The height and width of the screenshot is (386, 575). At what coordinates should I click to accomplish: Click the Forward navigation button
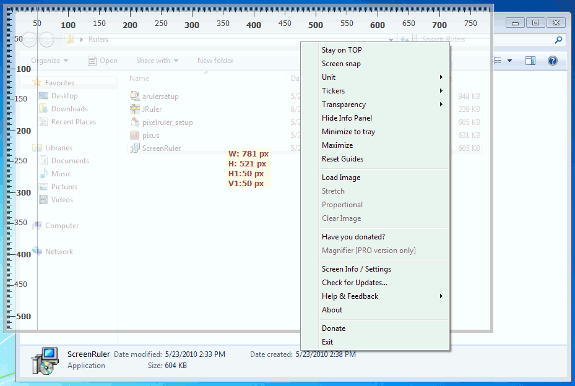click(x=47, y=40)
